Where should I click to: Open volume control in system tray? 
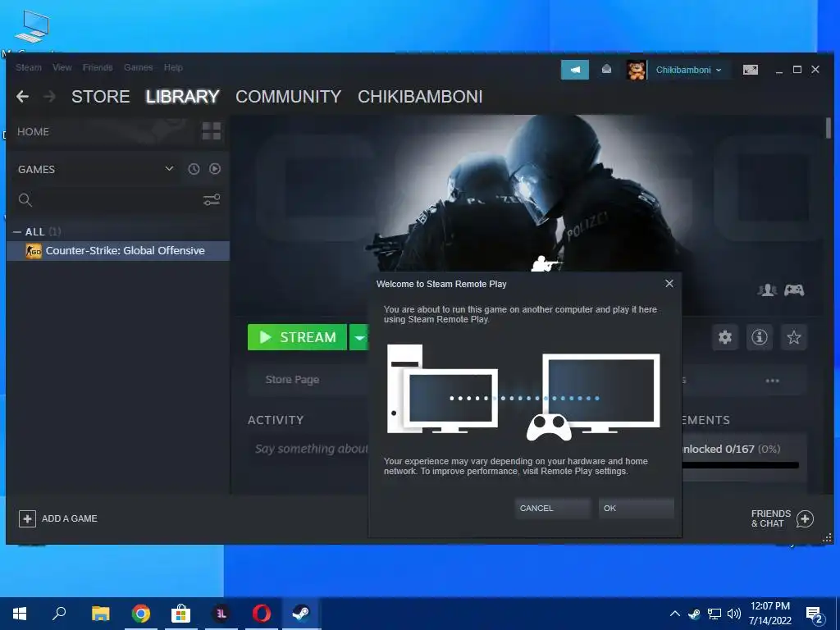point(734,614)
